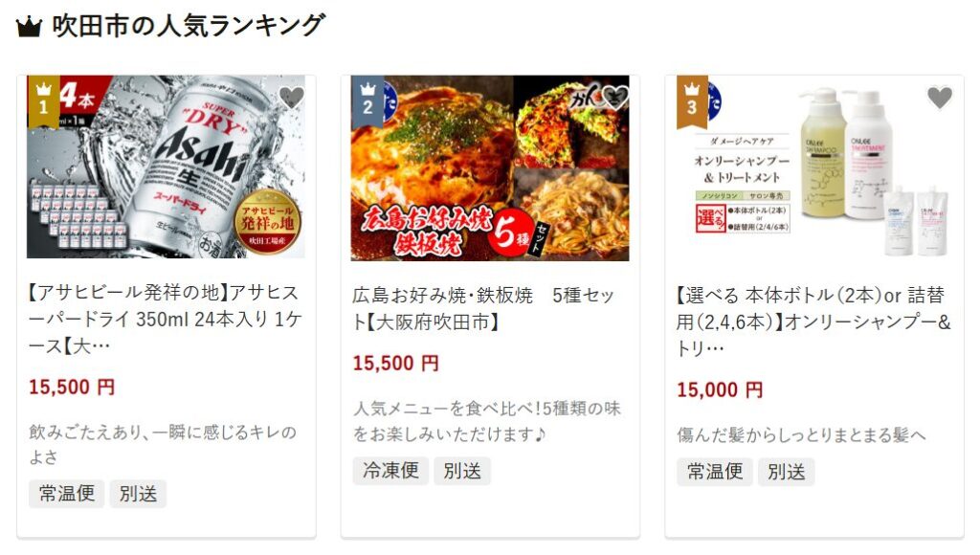
Task: Click 常温便 tag under shampoo item
Action: [x=715, y=471]
